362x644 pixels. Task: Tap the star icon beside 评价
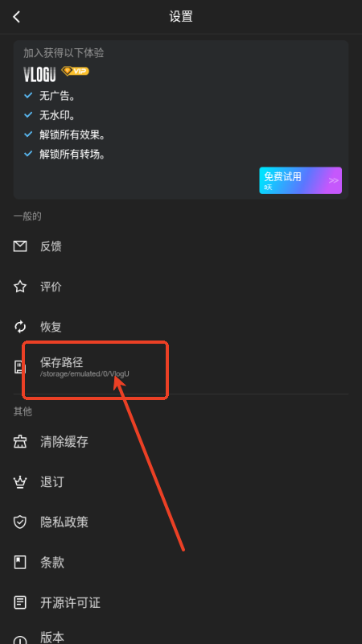(x=20, y=287)
